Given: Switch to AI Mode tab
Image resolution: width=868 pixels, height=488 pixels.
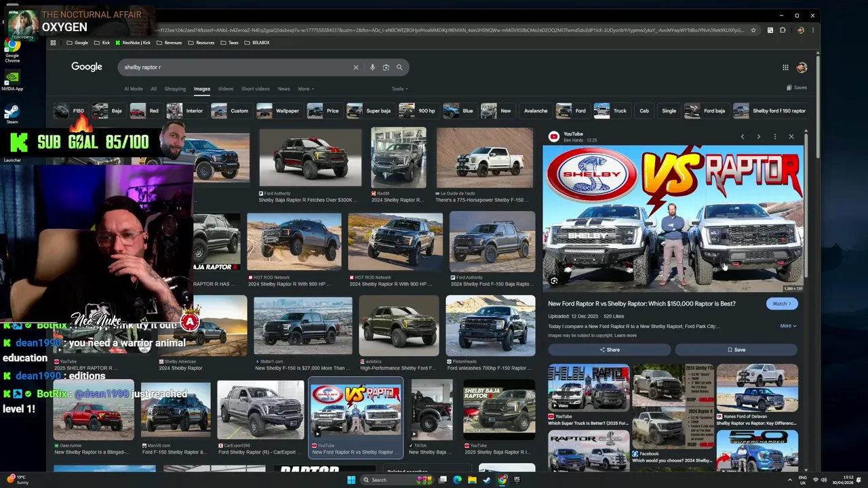Looking at the screenshot, I should pos(134,89).
